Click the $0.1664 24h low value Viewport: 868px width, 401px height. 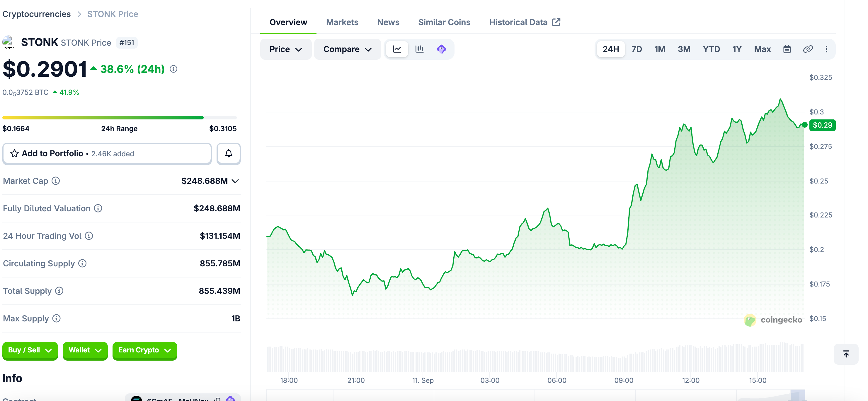pyautogui.click(x=16, y=128)
